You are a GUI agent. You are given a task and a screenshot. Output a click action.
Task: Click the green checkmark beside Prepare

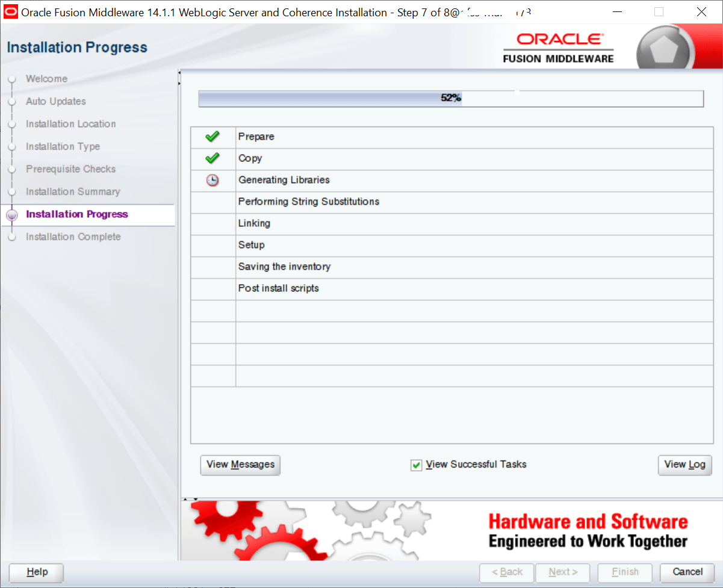(212, 137)
